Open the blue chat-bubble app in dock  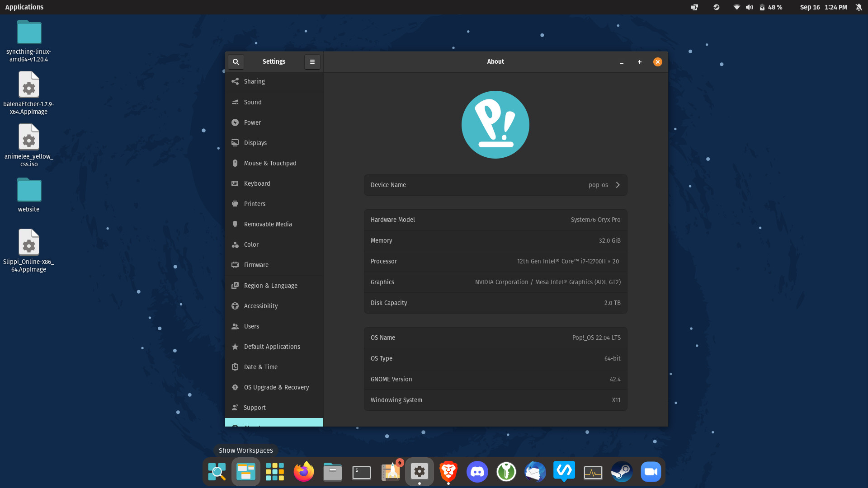[564, 472]
